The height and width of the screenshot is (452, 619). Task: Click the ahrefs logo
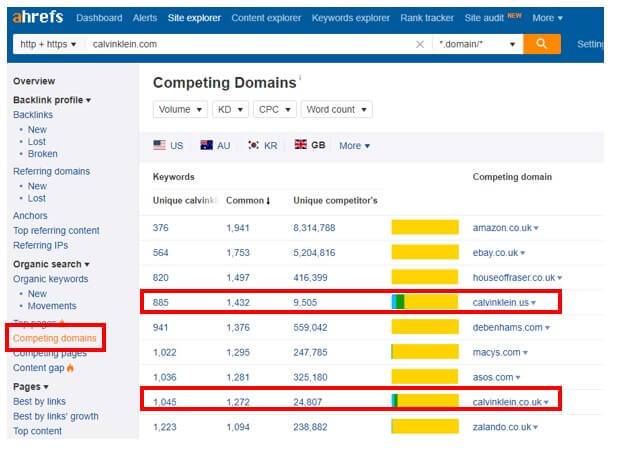[38, 17]
